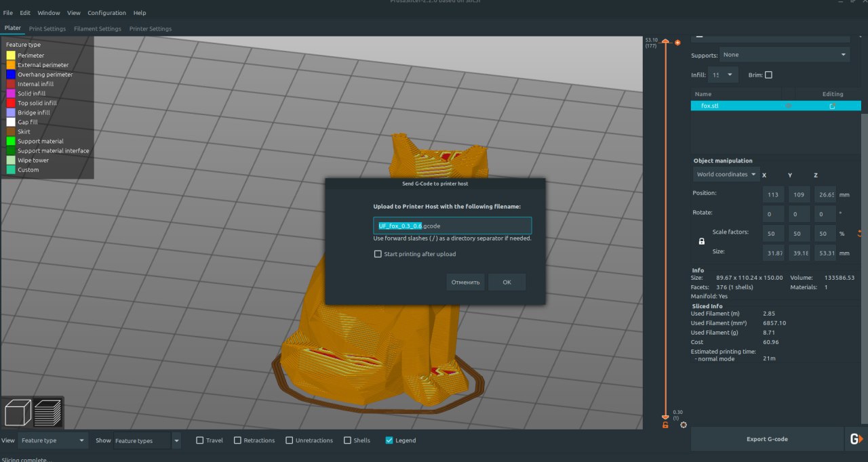Click add color change plus marker
This screenshot has width=868, height=462.
[x=677, y=43]
